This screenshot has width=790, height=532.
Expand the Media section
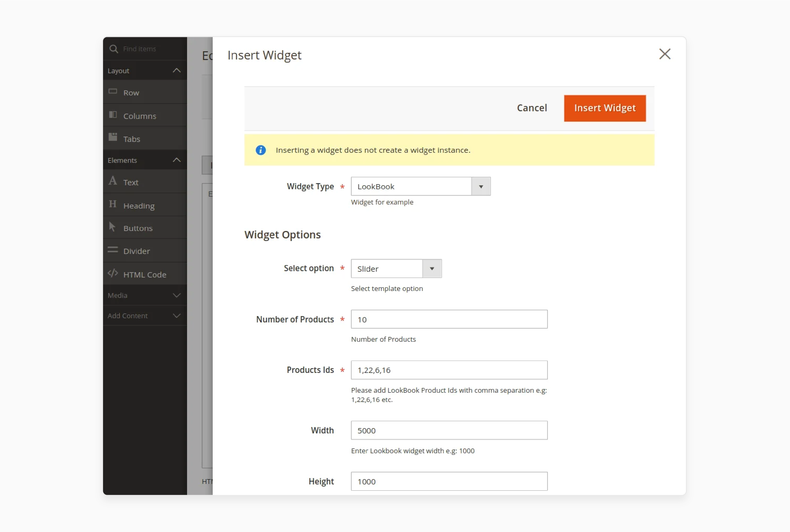click(176, 295)
